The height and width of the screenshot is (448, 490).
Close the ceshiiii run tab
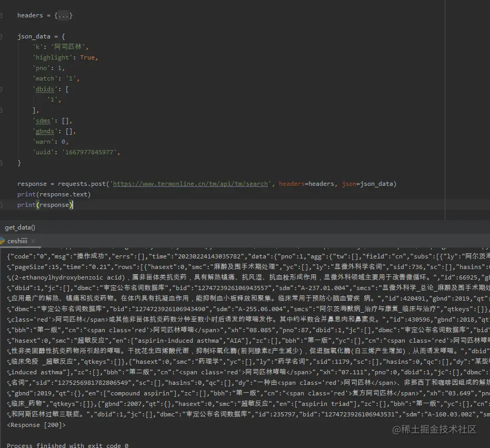pos(33,241)
